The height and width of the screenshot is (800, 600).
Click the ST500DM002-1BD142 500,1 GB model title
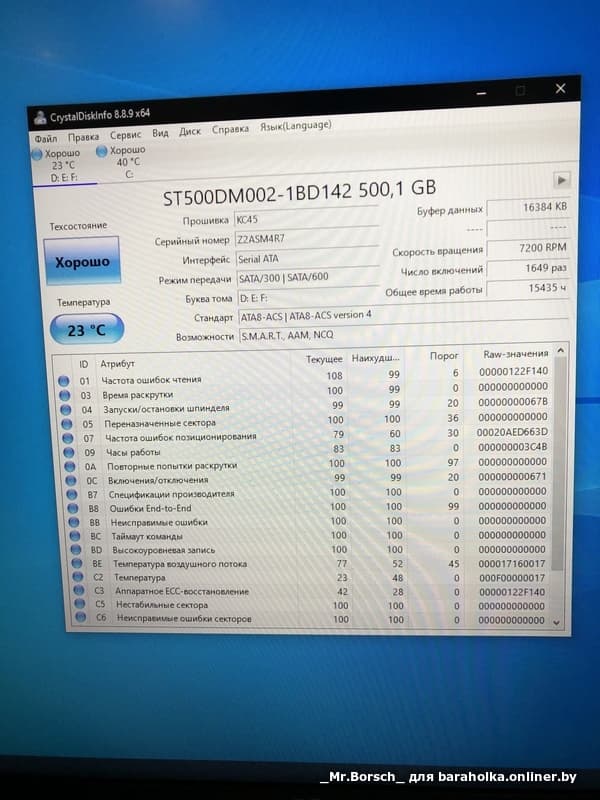(299, 192)
